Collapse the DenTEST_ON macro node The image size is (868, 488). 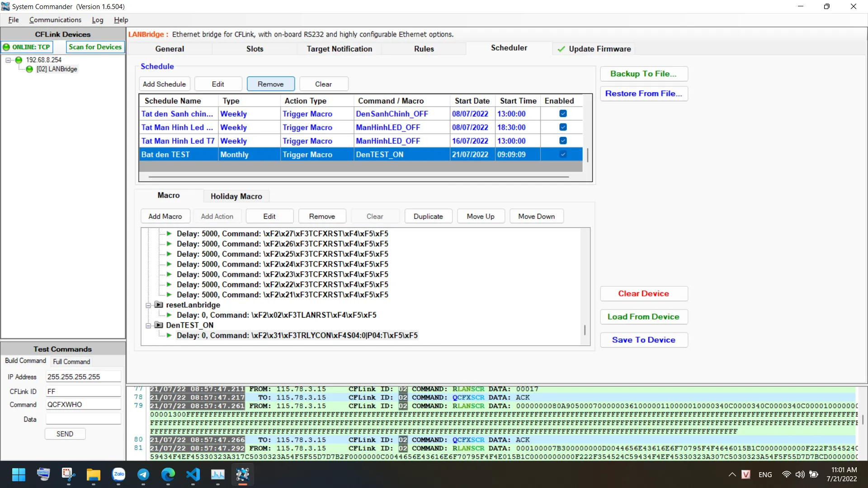click(x=148, y=326)
